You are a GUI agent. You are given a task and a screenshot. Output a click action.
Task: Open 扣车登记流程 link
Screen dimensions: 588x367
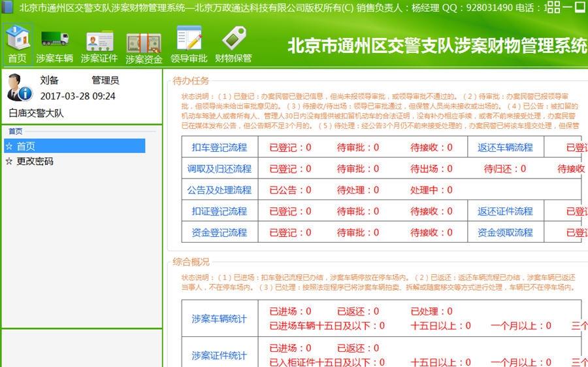click(220, 148)
